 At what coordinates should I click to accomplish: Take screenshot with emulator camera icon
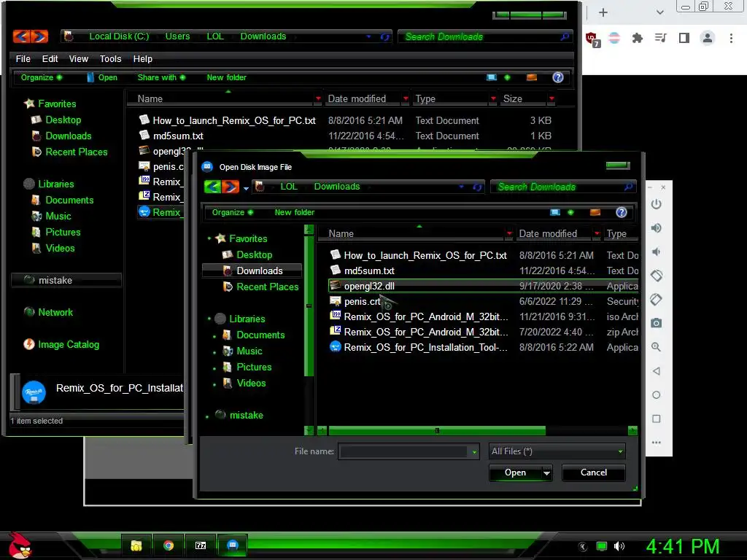pos(656,323)
